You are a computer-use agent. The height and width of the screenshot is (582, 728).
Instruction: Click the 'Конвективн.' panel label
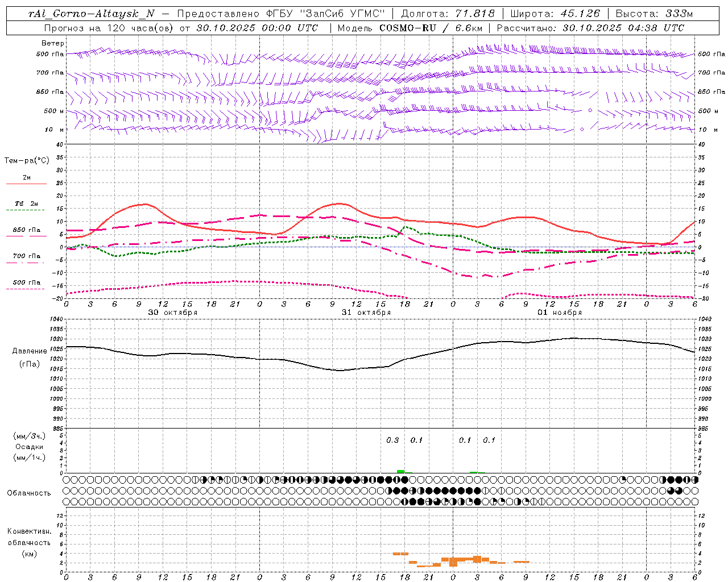[29, 531]
